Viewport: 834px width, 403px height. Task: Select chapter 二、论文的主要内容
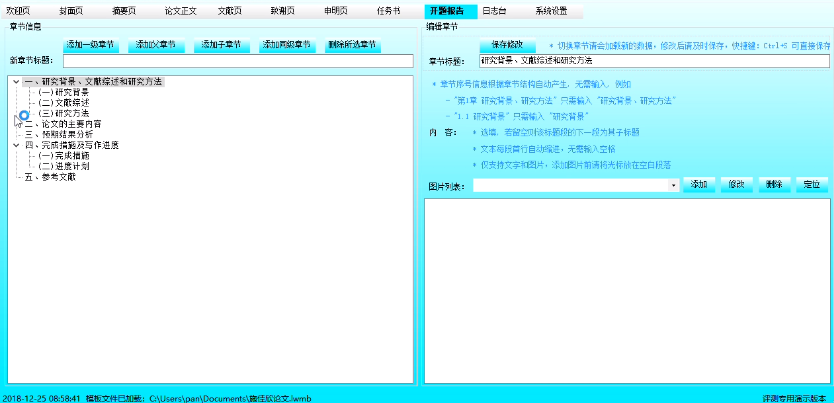[x=63, y=124]
